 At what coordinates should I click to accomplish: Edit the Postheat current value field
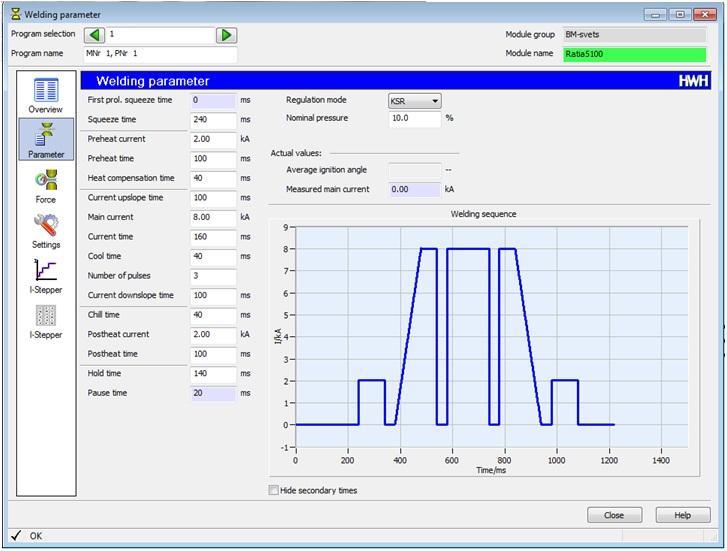coord(213,334)
